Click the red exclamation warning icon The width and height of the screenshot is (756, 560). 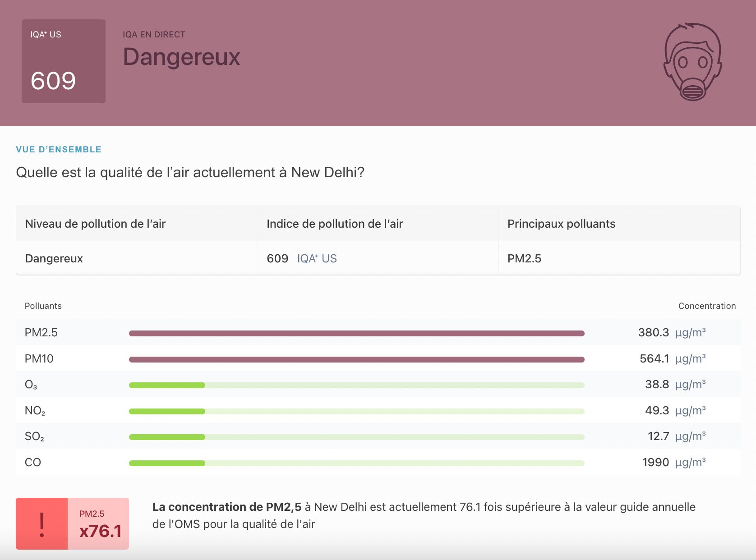point(42,524)
